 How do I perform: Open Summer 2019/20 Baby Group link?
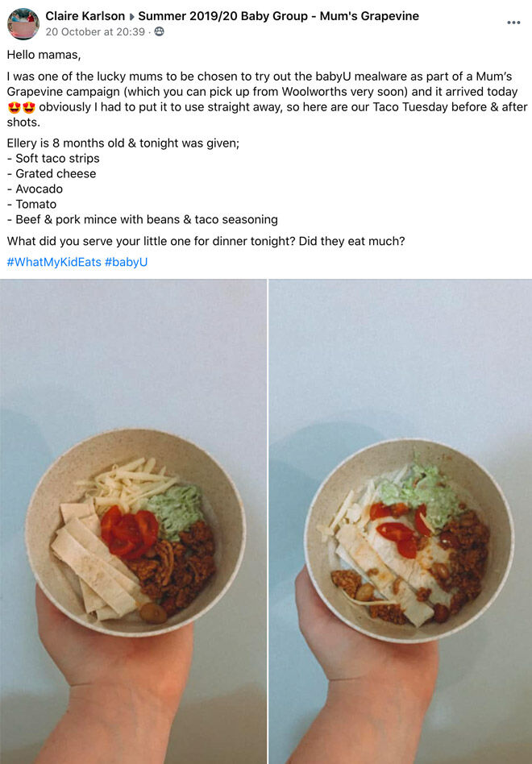[x=279, y=16]
